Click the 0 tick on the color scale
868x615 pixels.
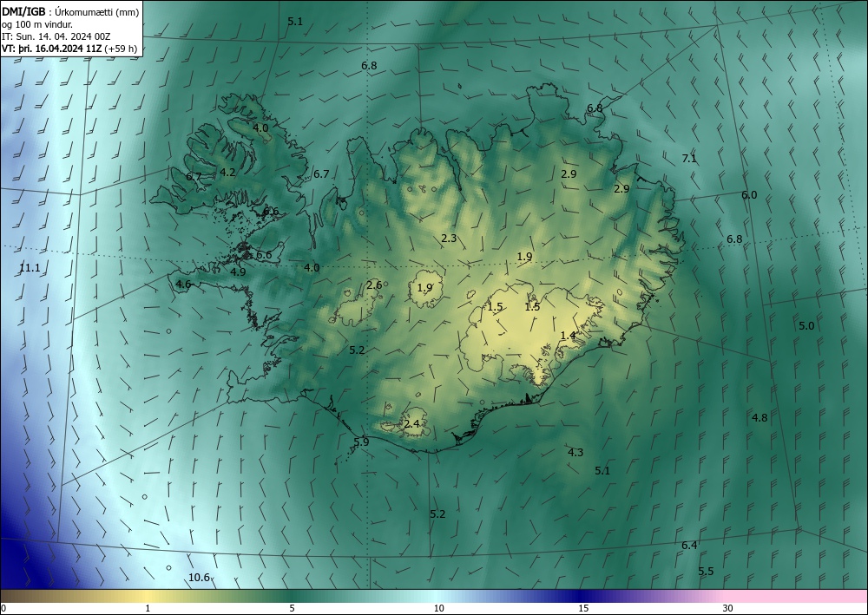tap(3, 609)
